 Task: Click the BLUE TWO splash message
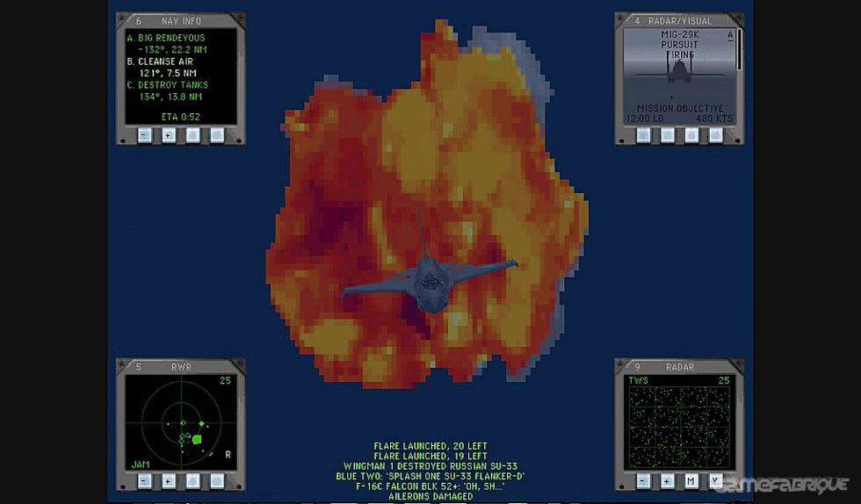coord(430,476)
